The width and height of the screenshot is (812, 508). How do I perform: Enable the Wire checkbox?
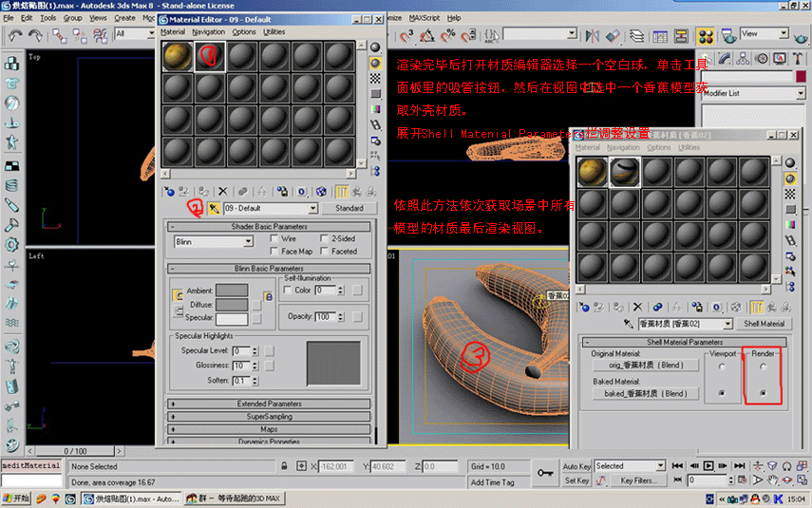pyautogui.click(x=274, y=238)
